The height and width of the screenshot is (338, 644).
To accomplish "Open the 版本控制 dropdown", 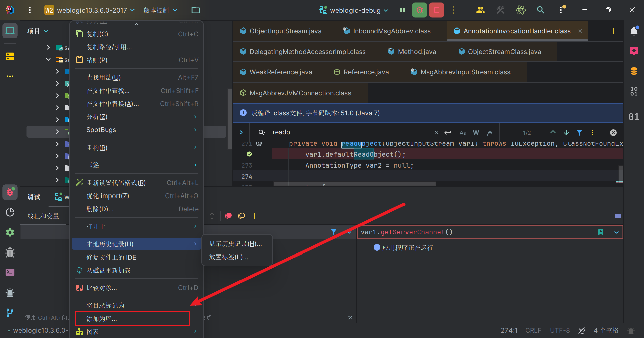I will click(160, 10).
